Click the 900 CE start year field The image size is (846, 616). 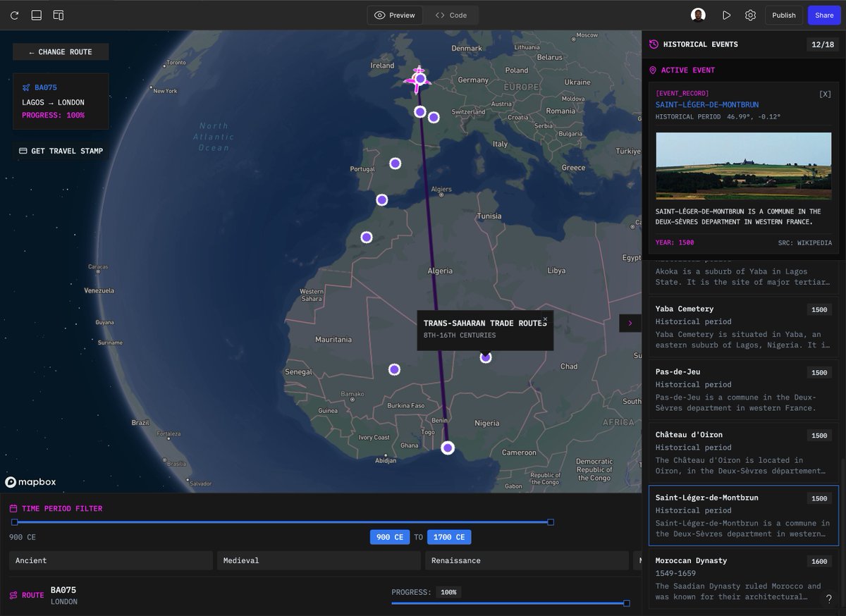(390, 537)
